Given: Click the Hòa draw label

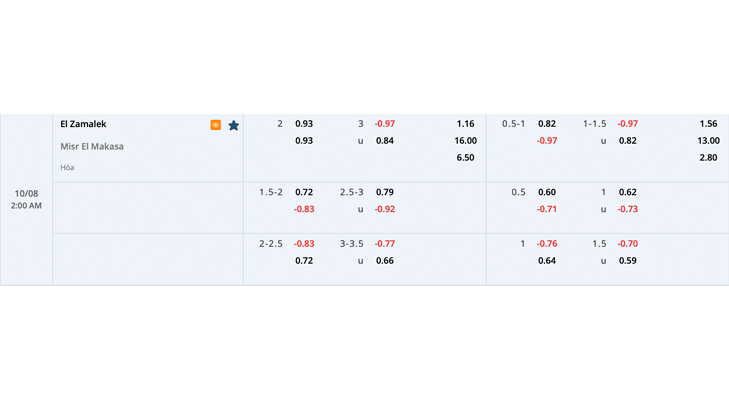Looking at the screenshot, I should click(67, 167).
